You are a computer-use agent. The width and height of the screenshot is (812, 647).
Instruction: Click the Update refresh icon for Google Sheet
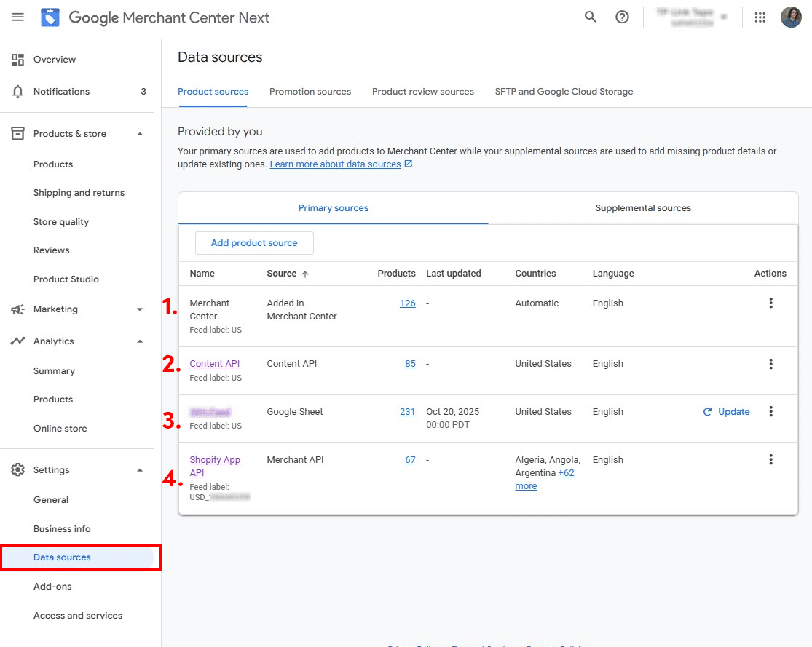click(707, 411)
